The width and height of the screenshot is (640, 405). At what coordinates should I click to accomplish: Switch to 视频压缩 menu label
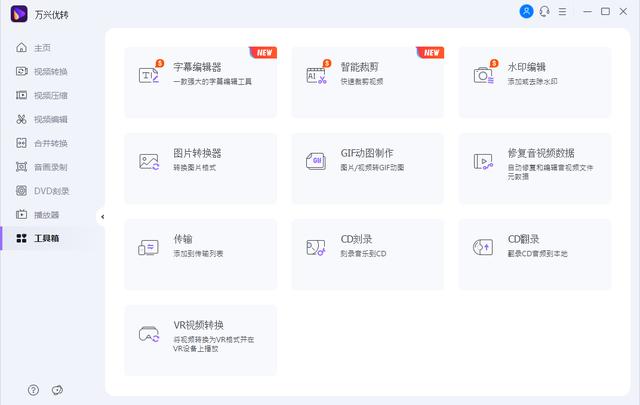click(51, 96)
